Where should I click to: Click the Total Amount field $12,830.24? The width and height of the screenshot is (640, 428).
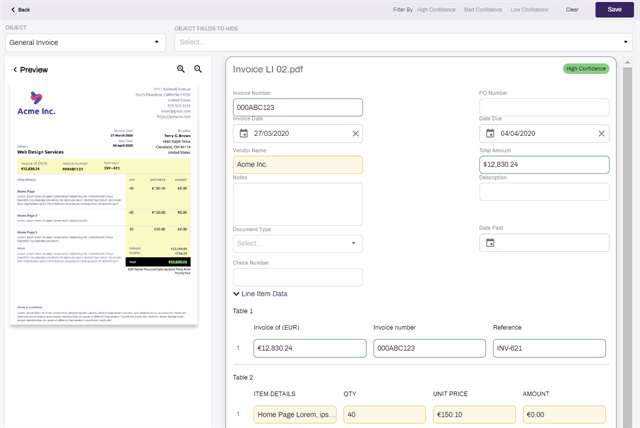[x=544, y=164]
